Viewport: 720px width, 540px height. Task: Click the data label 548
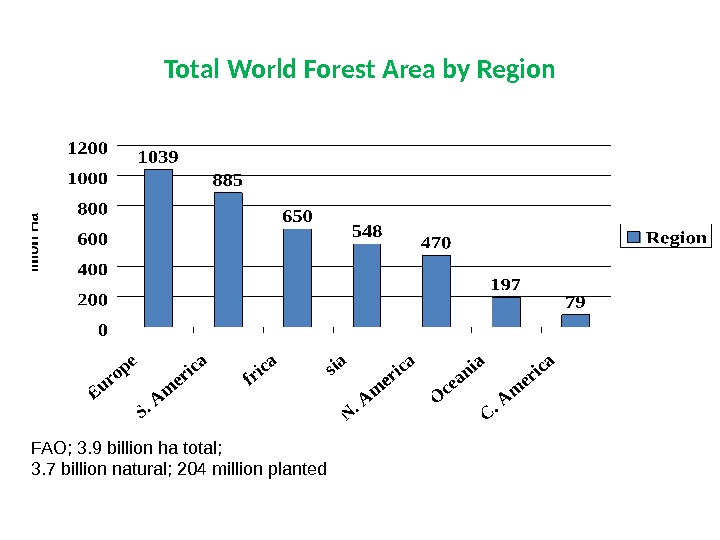tap(367, 231)
